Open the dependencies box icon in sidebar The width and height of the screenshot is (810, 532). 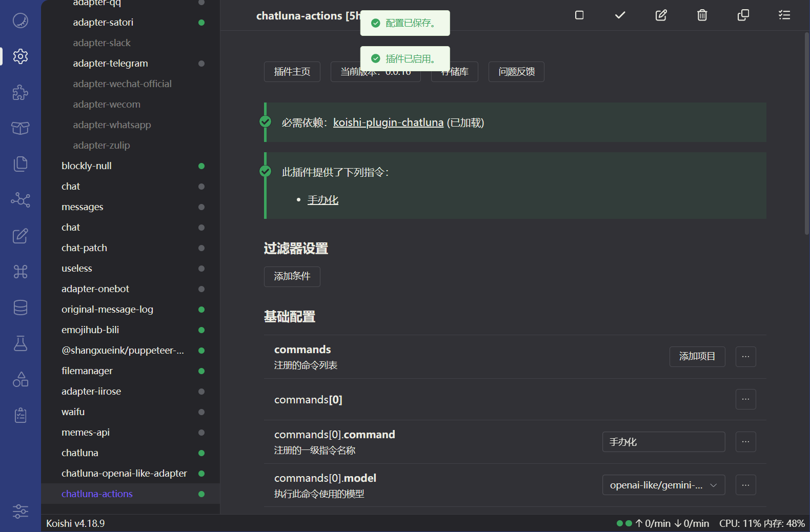tap(21, 128)
